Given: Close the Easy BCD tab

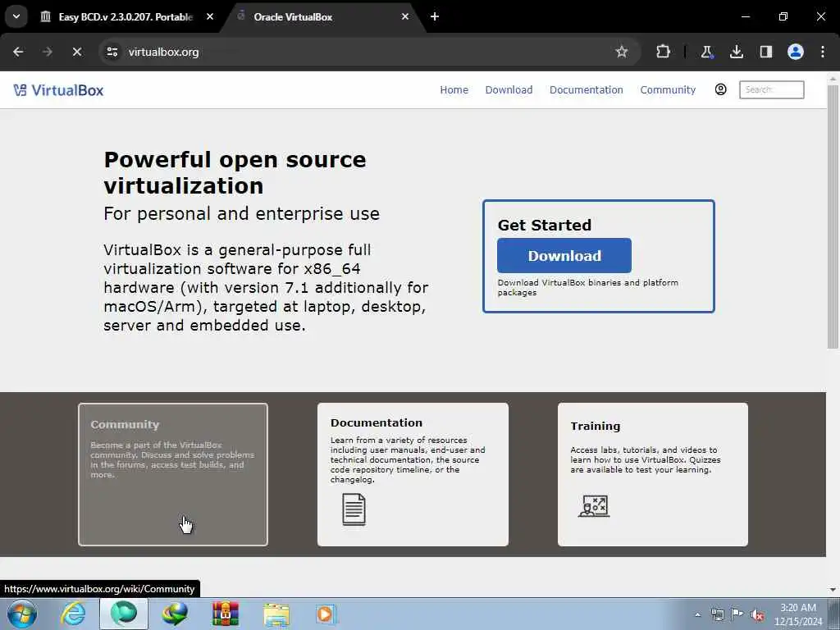Looking at the screenshot, I should coord(210,16).
